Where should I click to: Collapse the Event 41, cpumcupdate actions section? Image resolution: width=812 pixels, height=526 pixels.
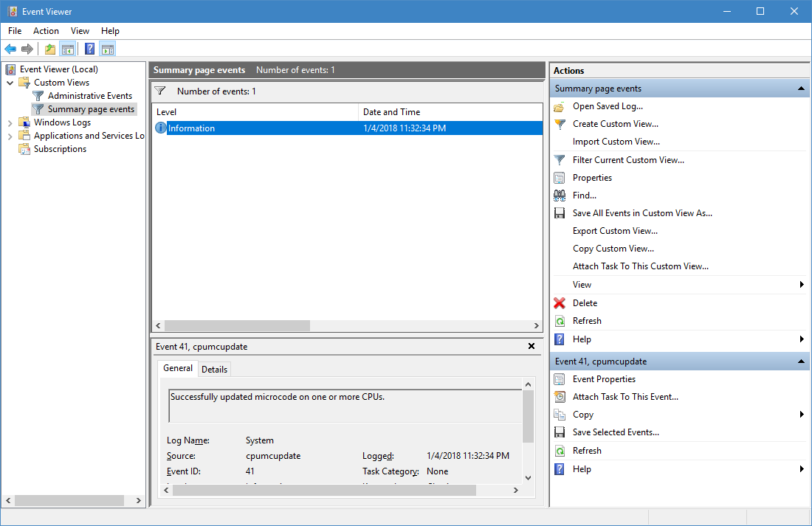(x=801, y=361)
